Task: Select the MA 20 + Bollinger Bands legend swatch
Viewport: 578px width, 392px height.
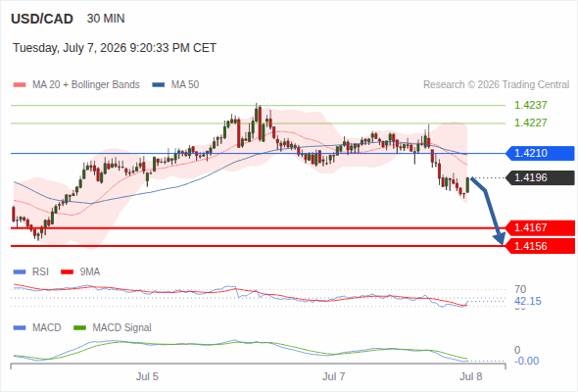Action: 20,85
